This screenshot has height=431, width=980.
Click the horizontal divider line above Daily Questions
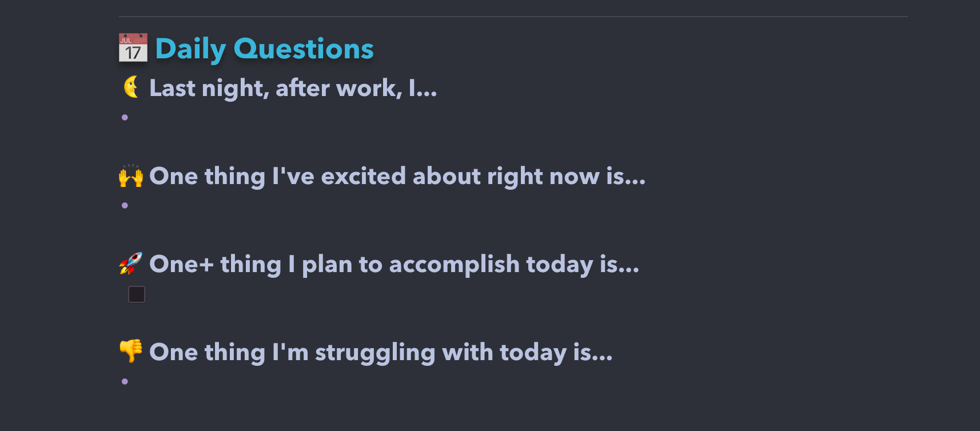click(513, 17)
